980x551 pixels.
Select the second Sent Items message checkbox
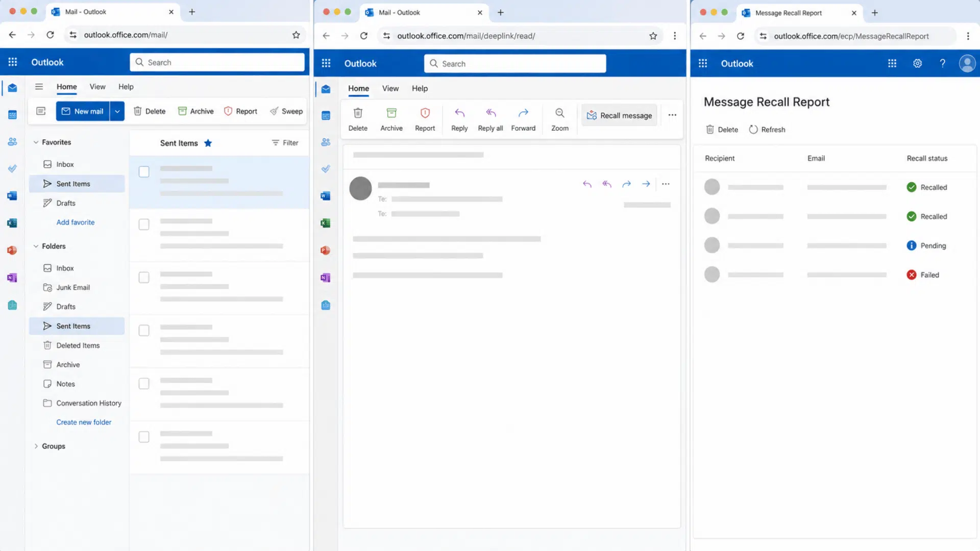(x=144, y=224)
